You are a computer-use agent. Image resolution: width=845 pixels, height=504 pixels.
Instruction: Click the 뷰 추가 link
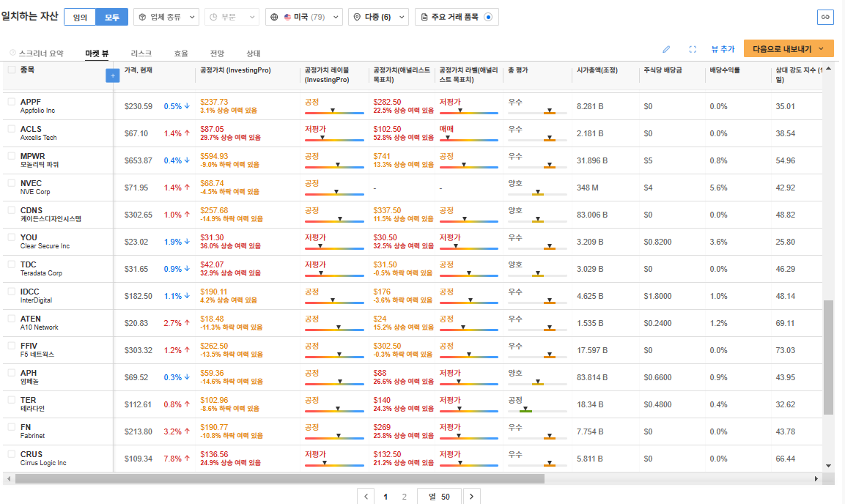(x=723, y=49)
